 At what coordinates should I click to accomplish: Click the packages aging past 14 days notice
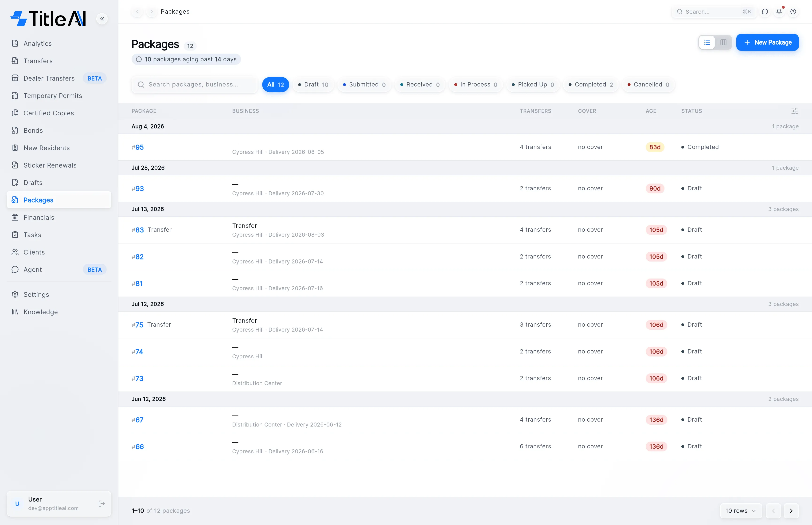186,59
